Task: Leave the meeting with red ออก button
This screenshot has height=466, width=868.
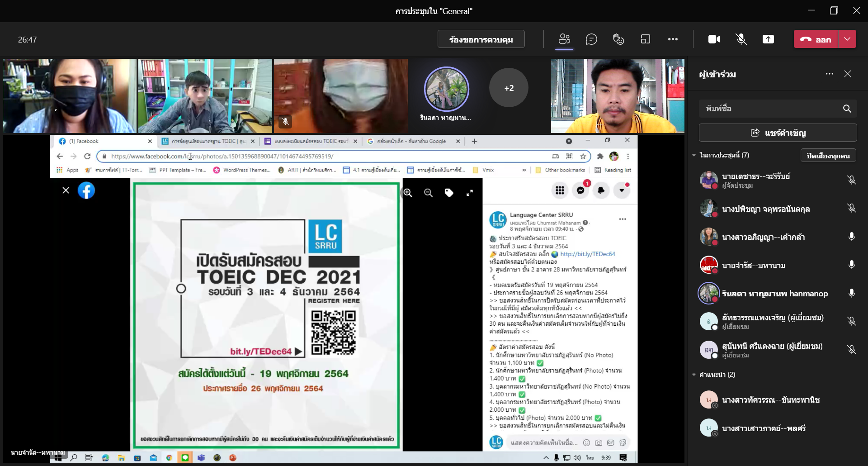Action: click(816, 39)
